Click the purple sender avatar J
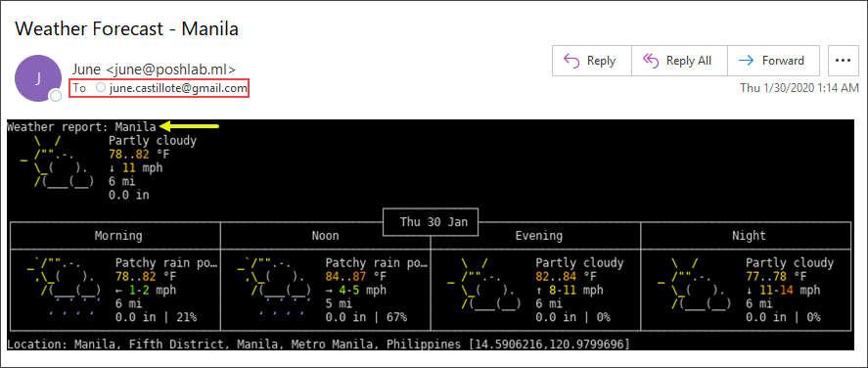 (37, 78)
